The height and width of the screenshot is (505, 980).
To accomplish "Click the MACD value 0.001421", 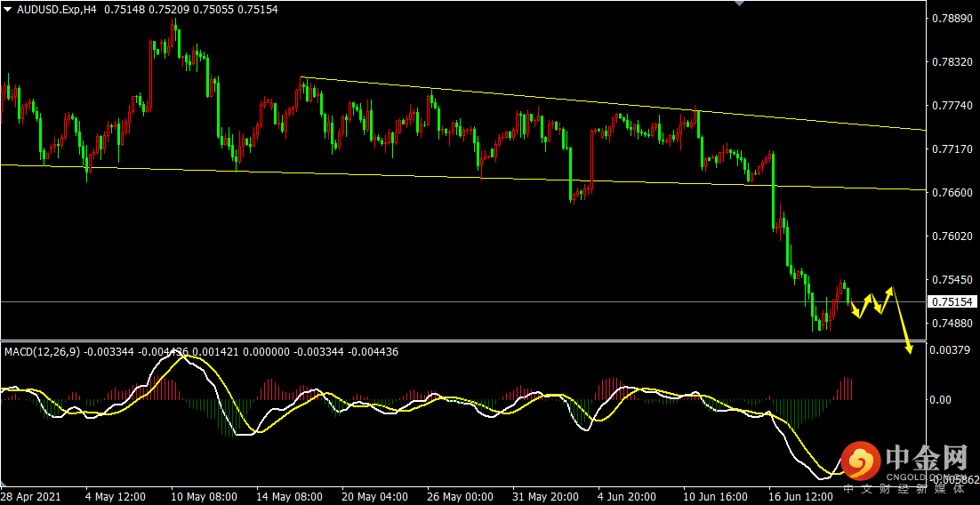I will click(x=217, y=352).
